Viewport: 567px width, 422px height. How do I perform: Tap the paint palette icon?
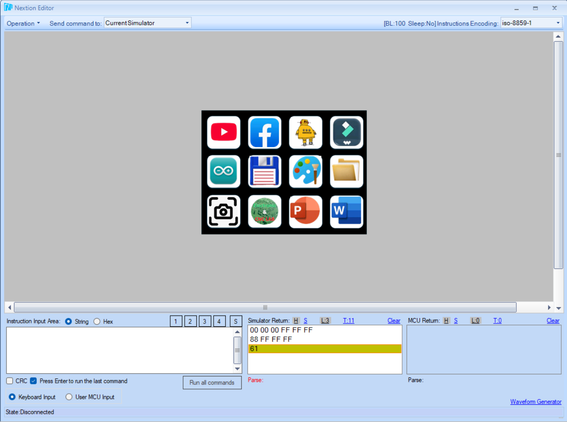pos(306,171)
